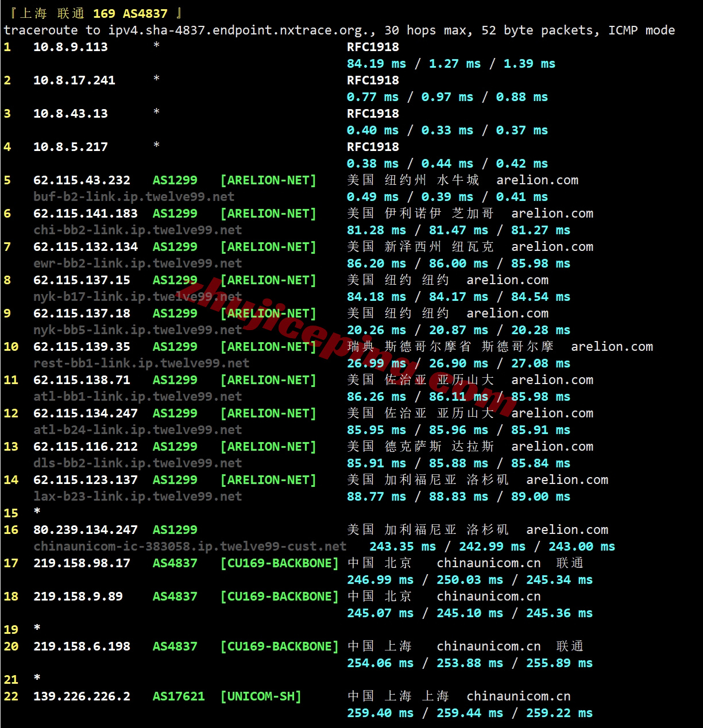Click hop 8 IP 62.115.137.15
703x728 pixels.
82,280
